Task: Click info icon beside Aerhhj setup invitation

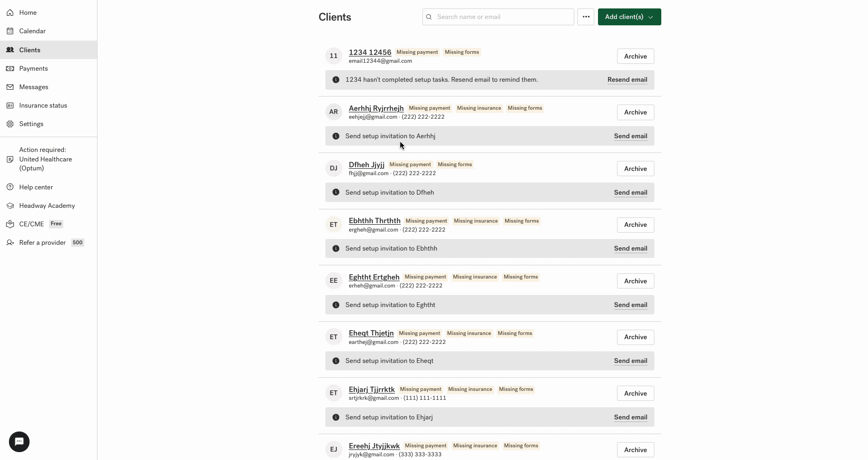Action: coord(336,136)
